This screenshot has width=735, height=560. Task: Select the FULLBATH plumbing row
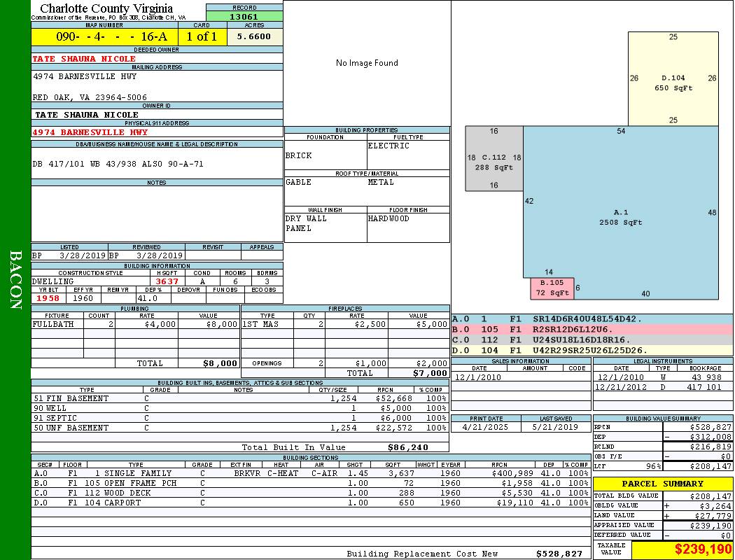pyautogui.click(x=135, y=324)
